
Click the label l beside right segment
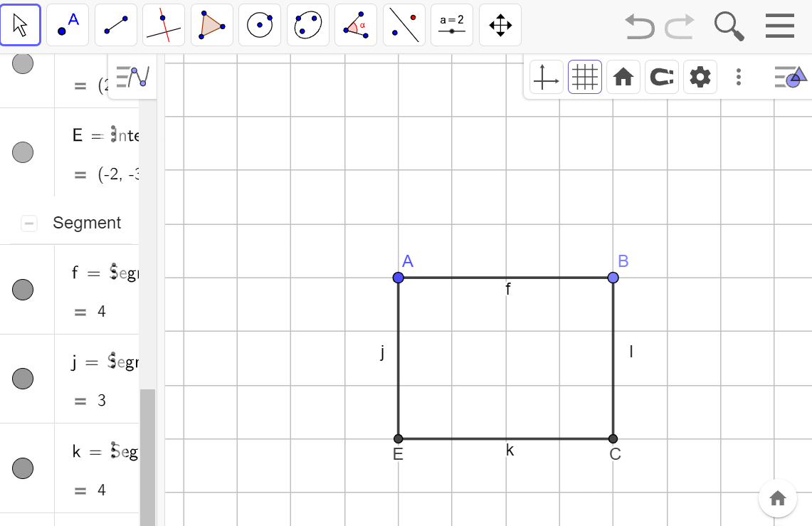coord(631,352)
